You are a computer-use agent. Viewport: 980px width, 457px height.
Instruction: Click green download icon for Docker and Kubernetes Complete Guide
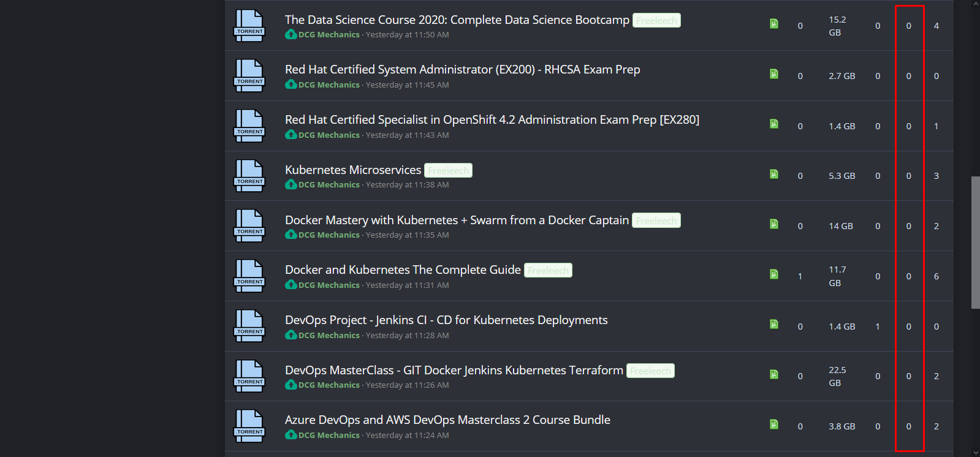pos(774,274)
